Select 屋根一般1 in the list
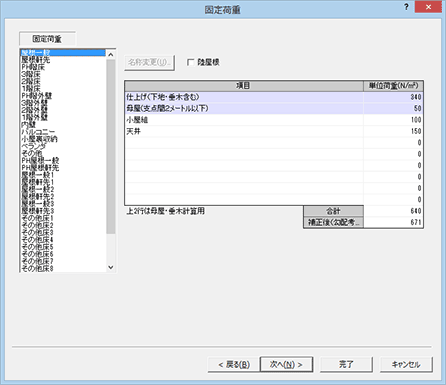 click(63, 175)
